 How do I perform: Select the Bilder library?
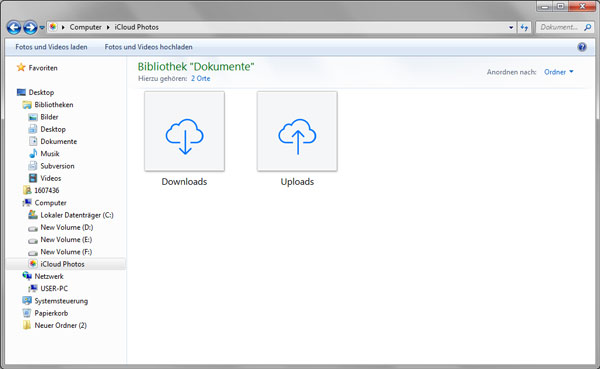pos(49,117)
